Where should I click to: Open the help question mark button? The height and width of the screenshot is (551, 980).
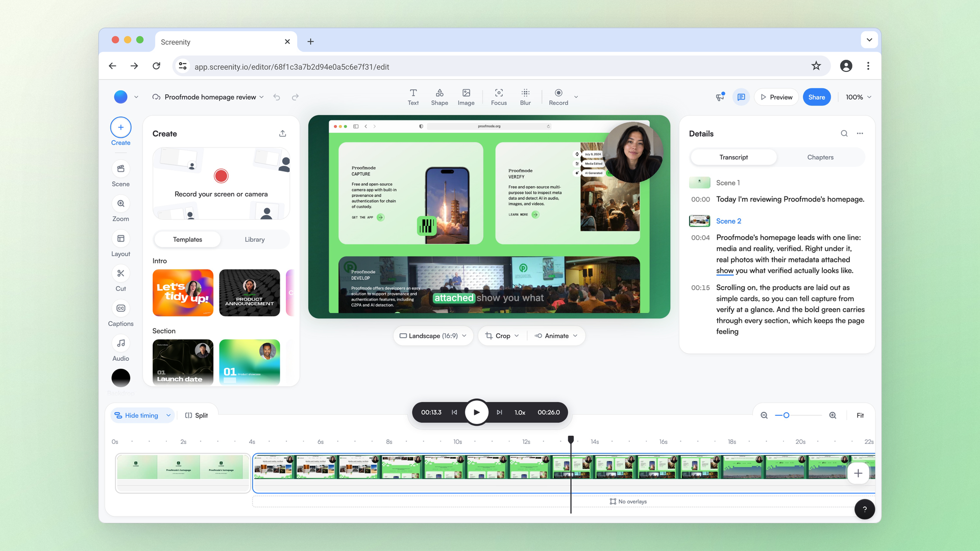pyautogui.click(x=865, y=509)
